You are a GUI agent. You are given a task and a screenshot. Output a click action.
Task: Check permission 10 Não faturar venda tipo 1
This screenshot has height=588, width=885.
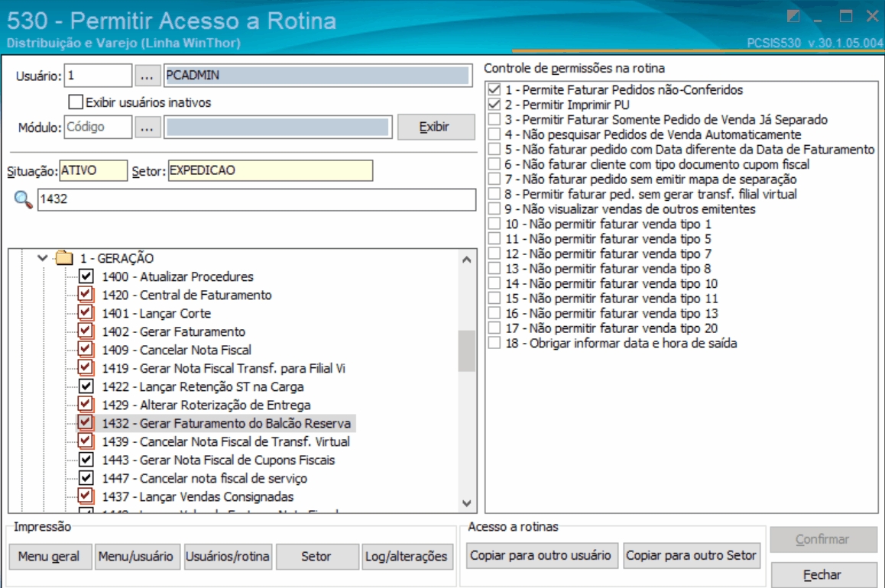tap(494, 224)
